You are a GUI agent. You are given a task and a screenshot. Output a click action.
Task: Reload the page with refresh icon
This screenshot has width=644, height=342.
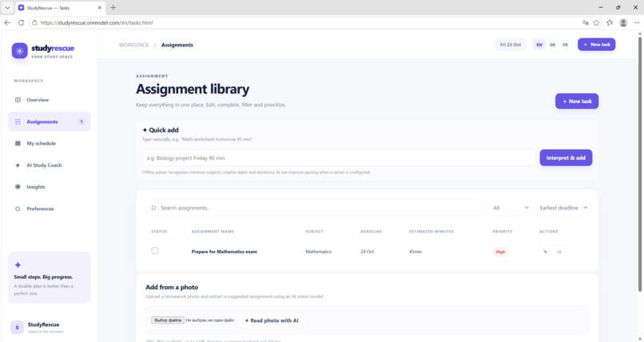point(21,22)
